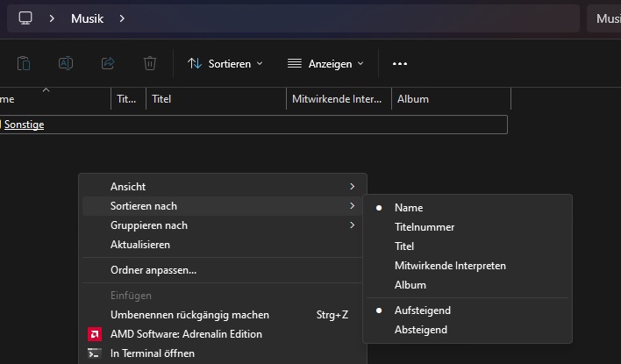
Task: Open the three-dots more options menu
Action: tap(400, 63)
